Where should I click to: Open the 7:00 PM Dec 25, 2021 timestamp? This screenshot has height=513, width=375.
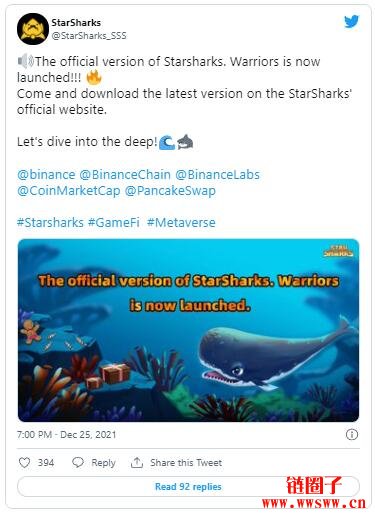click(67, 435)
